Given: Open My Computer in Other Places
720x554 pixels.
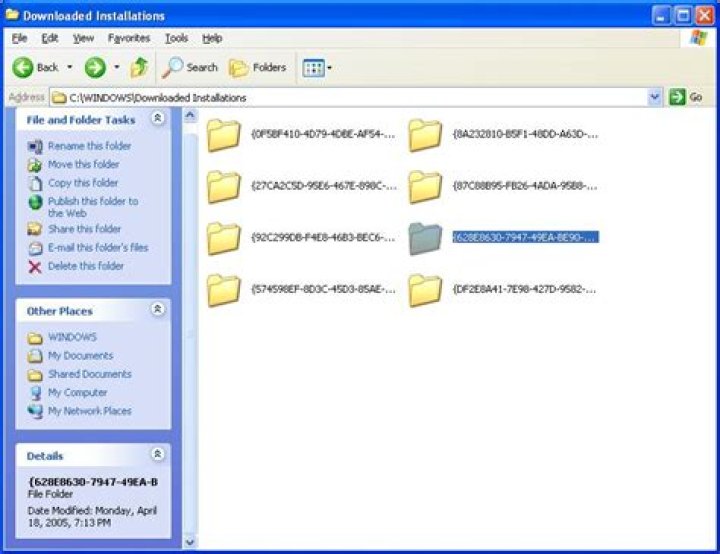Looking at the screenshot, I should coord(78,393).
